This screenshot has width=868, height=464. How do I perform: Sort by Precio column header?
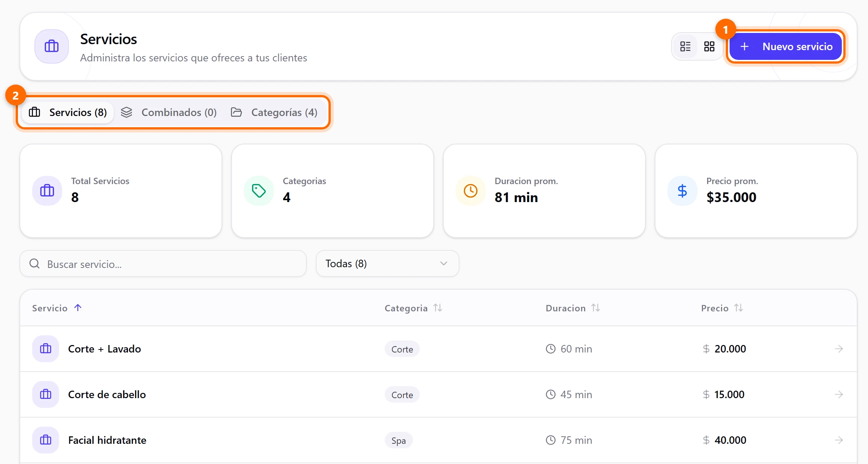click(722, 308)
